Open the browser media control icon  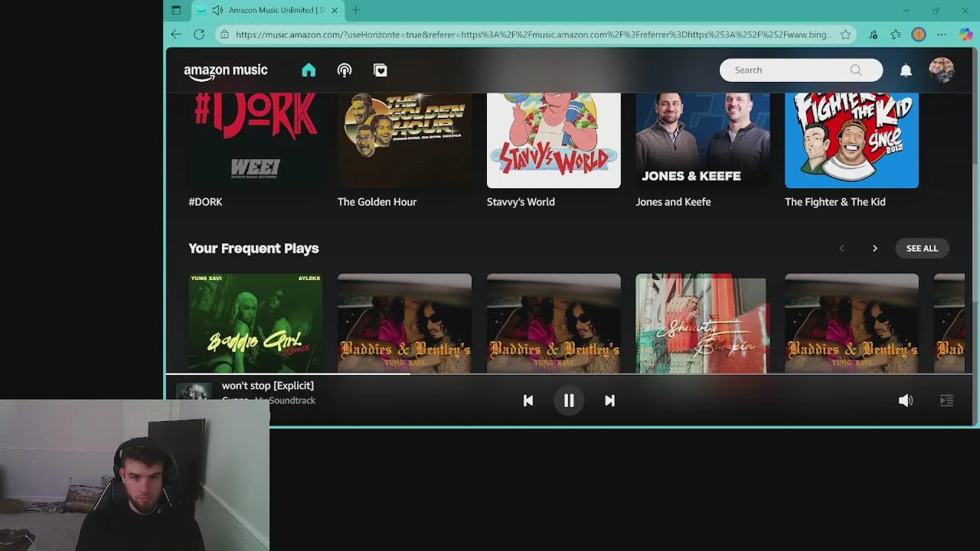874,34
